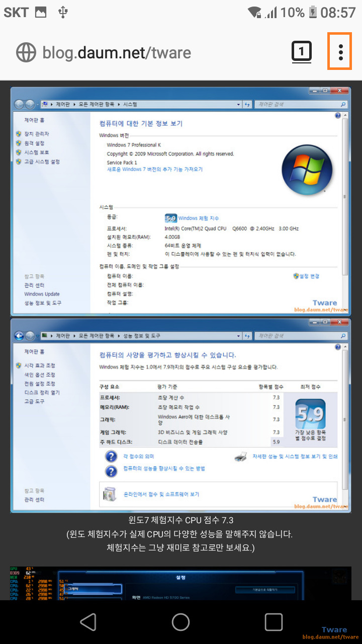Open 관리 센터 in the 시스템 window
Viewport: 362px width, 644px height.
[x=34, y=285]
